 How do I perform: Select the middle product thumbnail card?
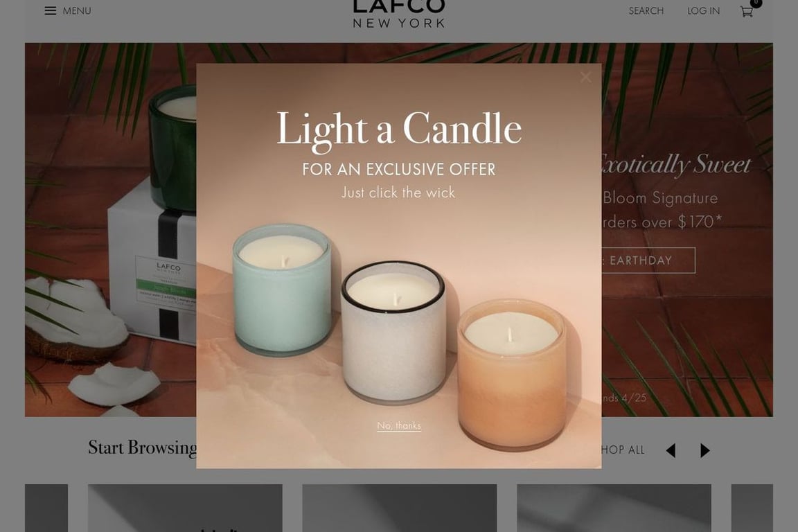[400, 508]
